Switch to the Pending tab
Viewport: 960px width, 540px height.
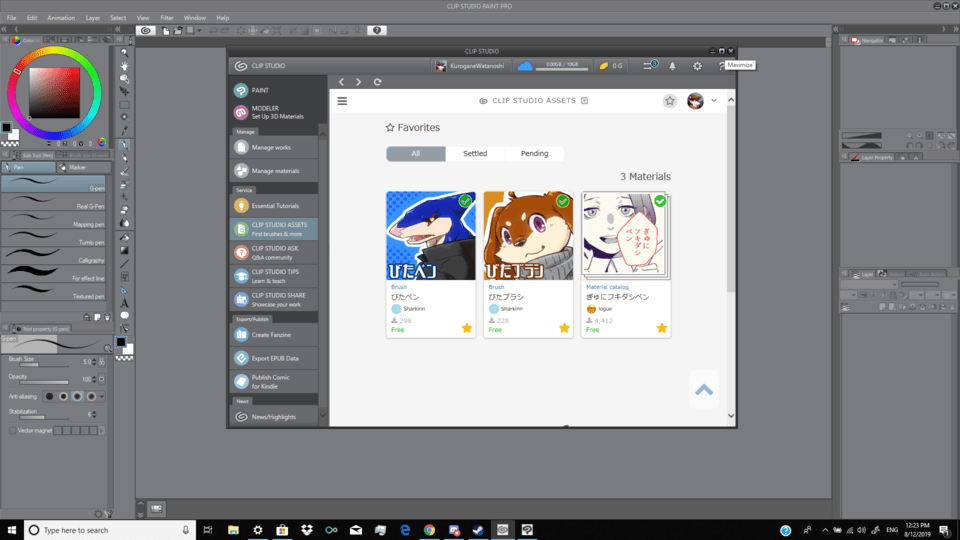tap(534, 154)
